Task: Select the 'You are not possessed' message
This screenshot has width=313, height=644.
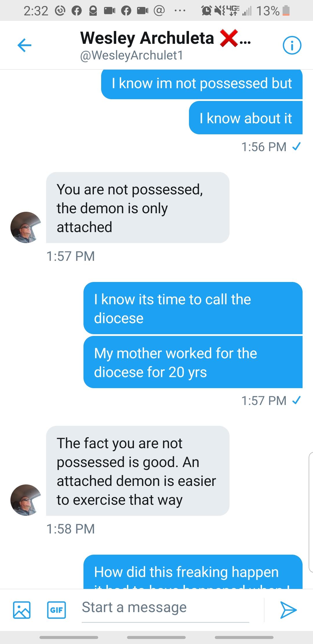Action: click(x=138, y=208)
